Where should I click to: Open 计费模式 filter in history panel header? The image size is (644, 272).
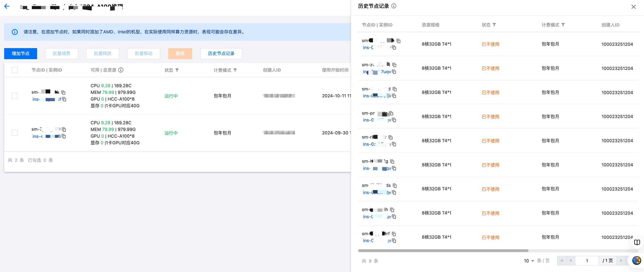pos(563,25)
